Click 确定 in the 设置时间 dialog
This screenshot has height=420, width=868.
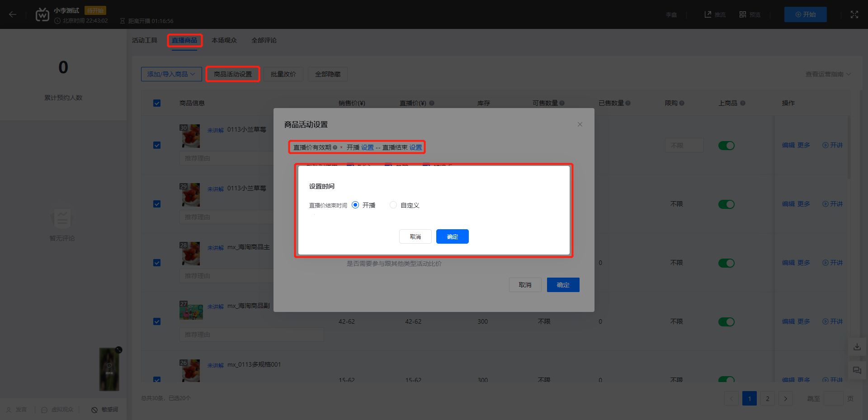click(453, 236)
